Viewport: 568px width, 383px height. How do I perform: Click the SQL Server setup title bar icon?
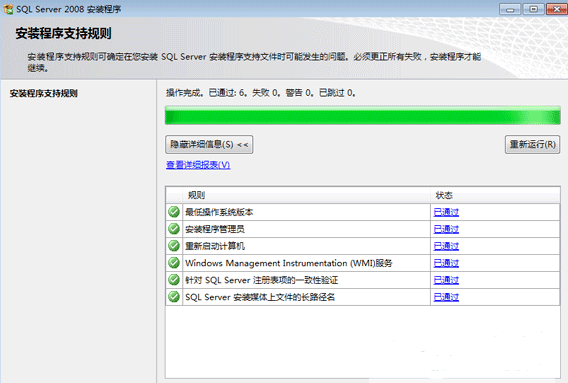coord(8,9)
